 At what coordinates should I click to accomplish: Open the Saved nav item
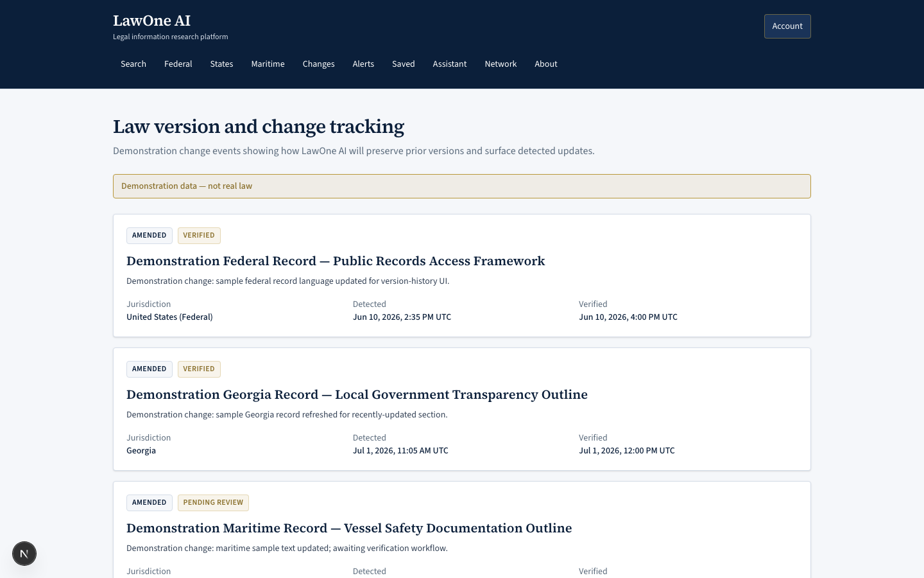[x=404, y=64]
